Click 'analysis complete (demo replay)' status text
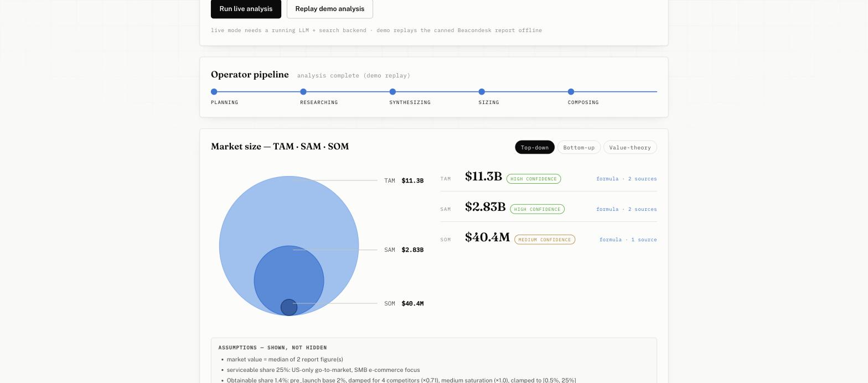The height and width of the screenshot is (383, 868). click(x=354, y=75)
